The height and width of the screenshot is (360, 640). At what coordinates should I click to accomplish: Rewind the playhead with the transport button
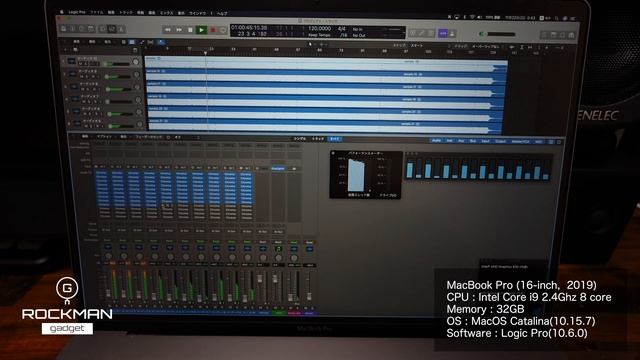pyautogui.click(x=168, y=30)
